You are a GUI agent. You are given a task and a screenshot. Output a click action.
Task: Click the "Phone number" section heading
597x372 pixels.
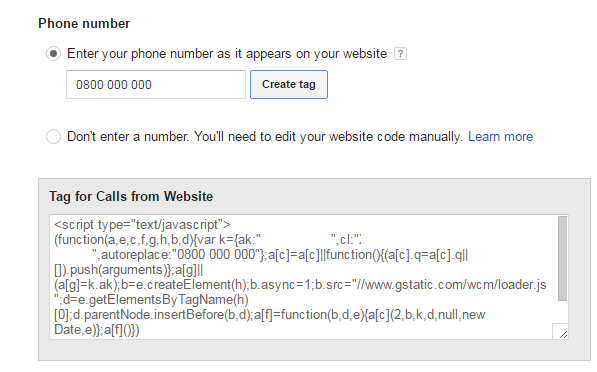84,24
